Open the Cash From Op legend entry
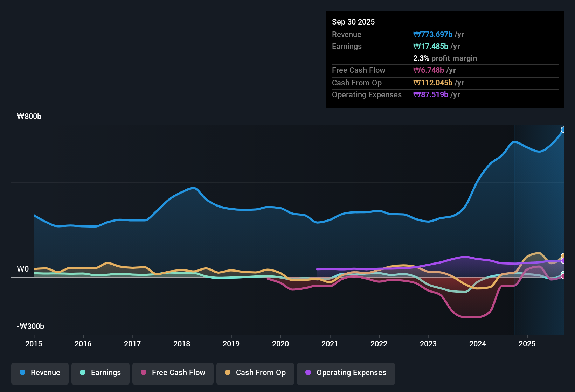Screen dimensions: 575x392 pos(255,373)
